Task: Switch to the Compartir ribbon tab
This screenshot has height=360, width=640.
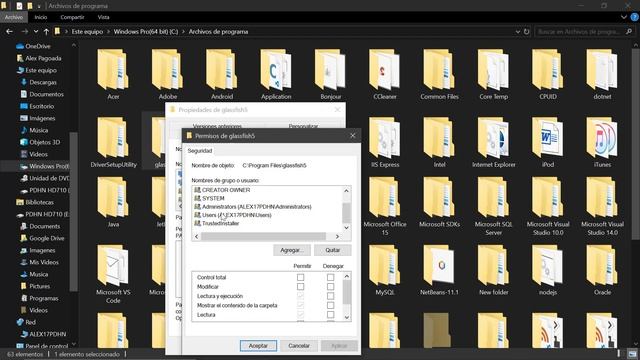Action: coord(72,17)
